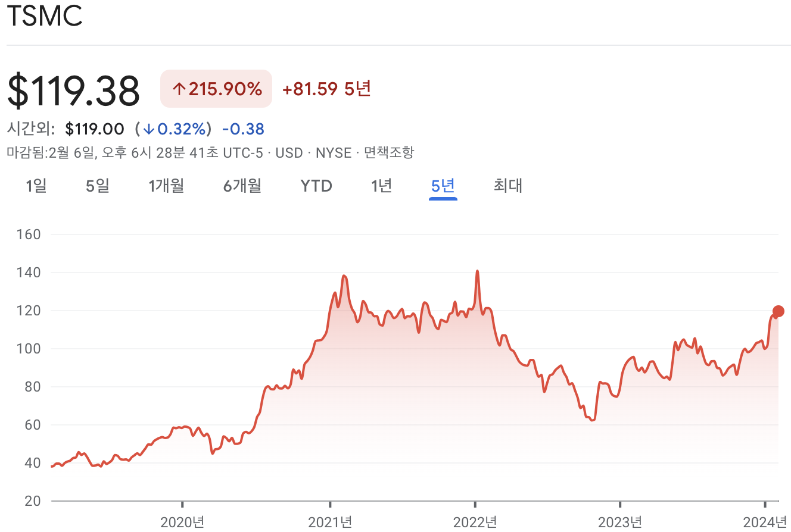
Task: Switch to the 6개월 time range
Action: pyautogui.click(x=241, y=186)
